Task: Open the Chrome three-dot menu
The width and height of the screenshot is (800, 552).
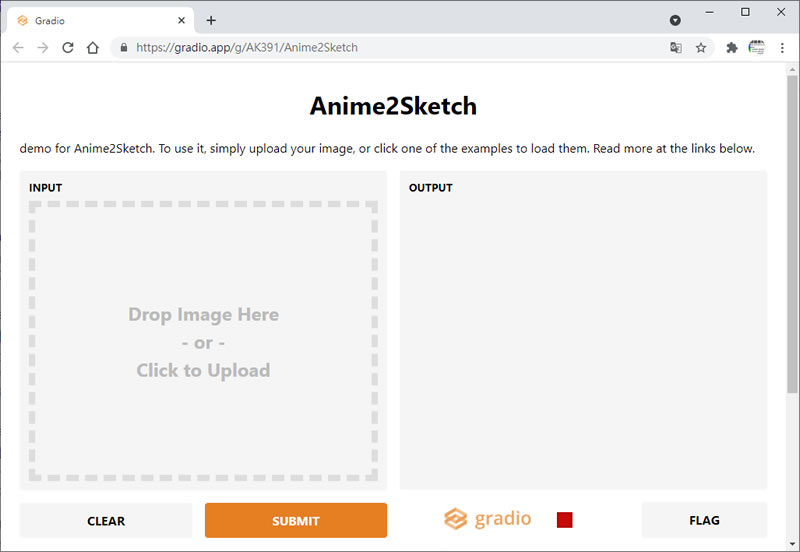Action: pyautogui.click(x=782, y=47)
